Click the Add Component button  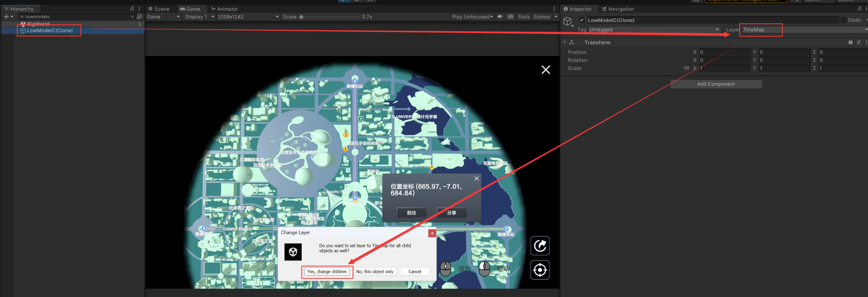(x=716, y=84)
